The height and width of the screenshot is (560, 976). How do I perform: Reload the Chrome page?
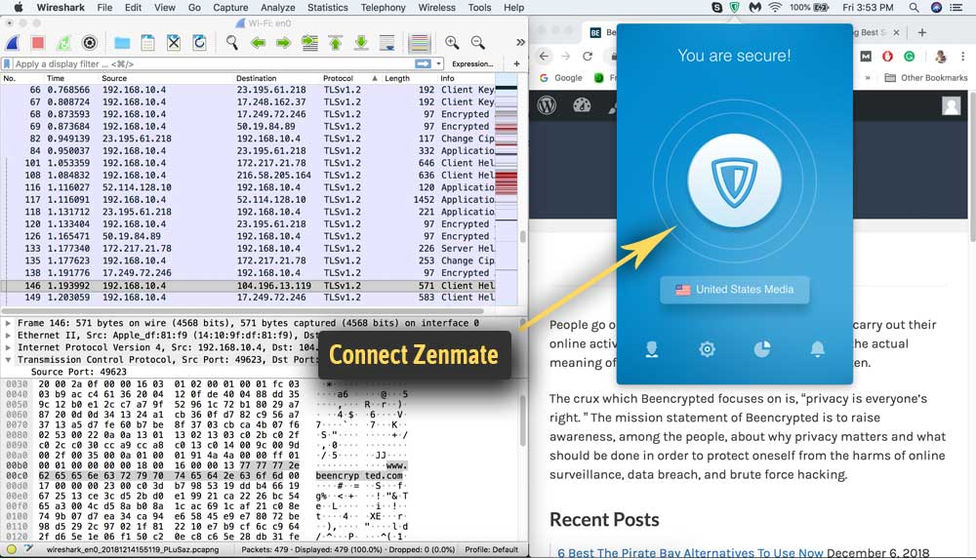point(588,56)
